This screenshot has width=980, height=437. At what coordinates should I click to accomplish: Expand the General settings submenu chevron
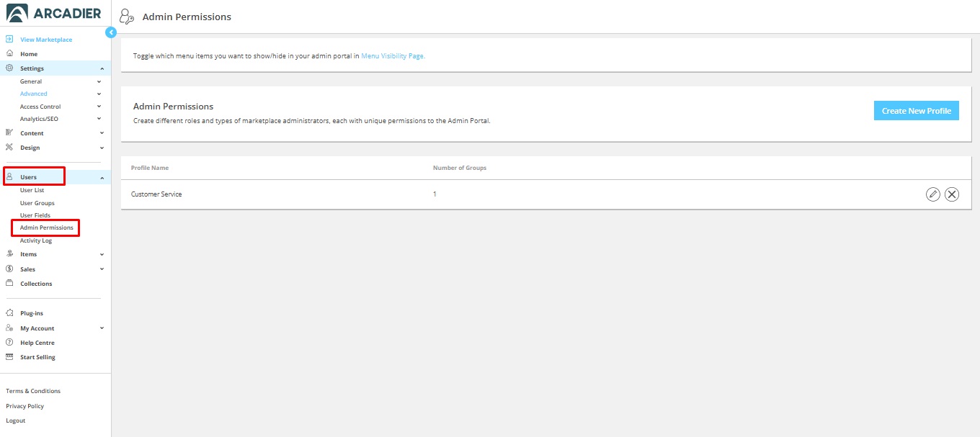(x=99, y=81)
